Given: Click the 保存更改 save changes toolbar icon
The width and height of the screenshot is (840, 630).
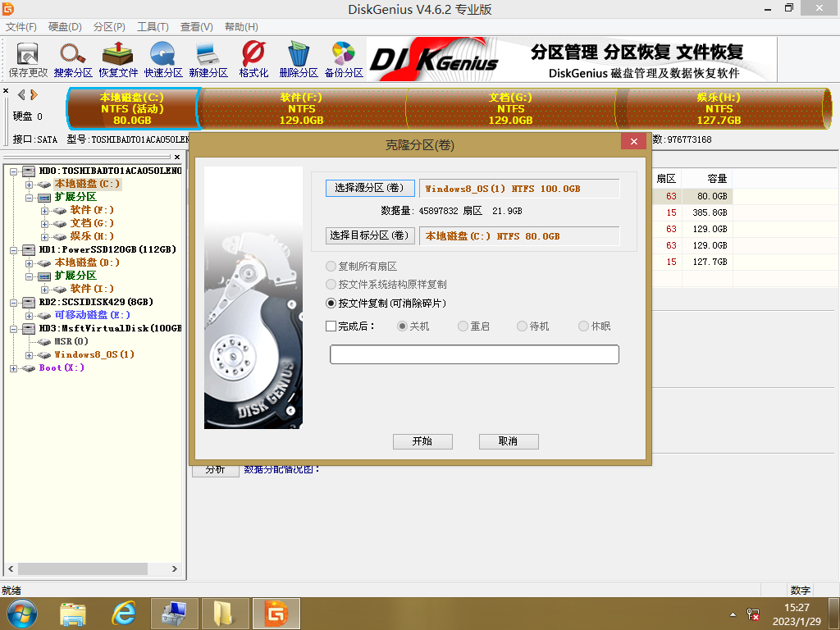Looking at the screenshot, I should pos(28,59).
